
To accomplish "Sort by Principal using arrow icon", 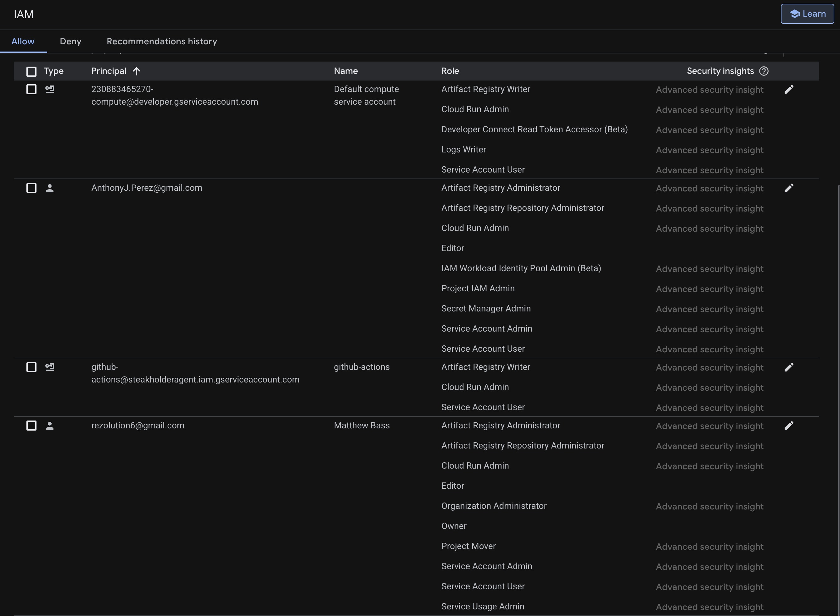I will [x=137, y=71].
